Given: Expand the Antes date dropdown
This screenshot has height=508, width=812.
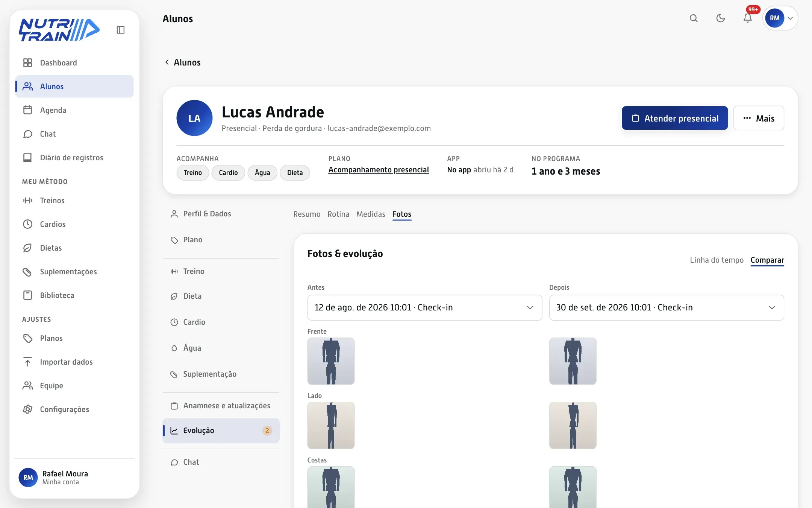Looking at the screenshot, I should point(425,307).
